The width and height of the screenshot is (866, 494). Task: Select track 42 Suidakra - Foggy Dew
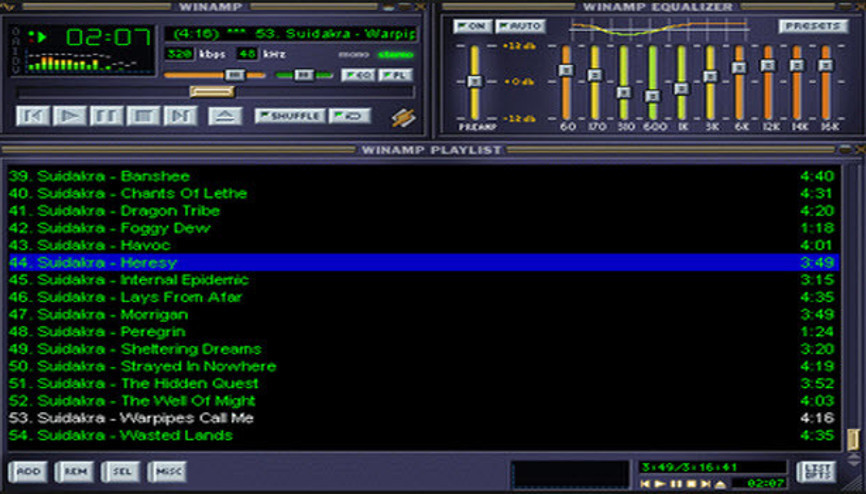(424, 228)
